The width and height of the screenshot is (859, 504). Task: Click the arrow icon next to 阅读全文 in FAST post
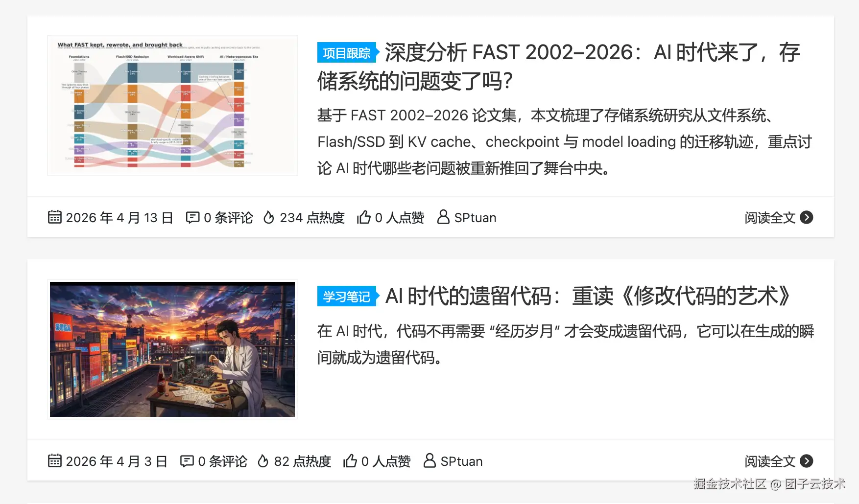click(807, 217)
